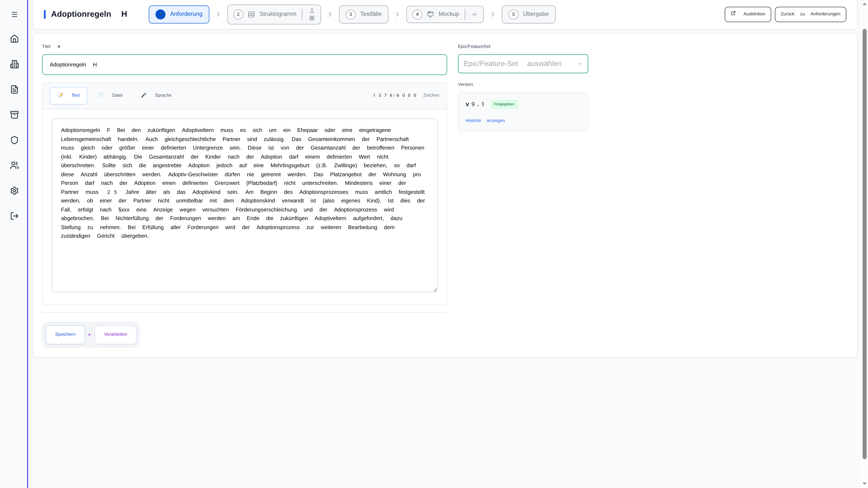Switch the editor to Datei mode
The width and height of the screenshot is (868, 488).
[111, 95]
